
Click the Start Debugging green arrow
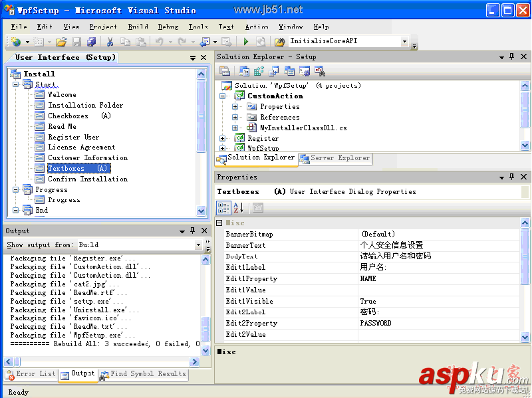(x=246, y=42)
